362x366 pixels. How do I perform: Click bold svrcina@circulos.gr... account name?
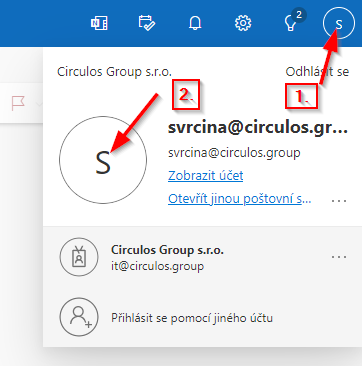258,128
